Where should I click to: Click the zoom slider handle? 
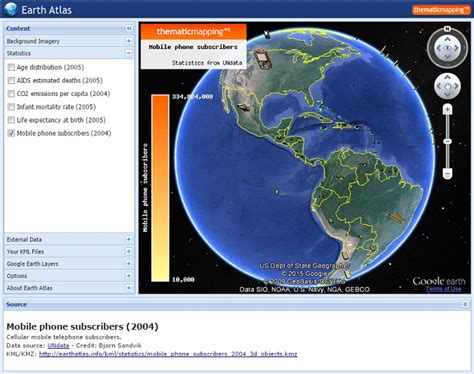(447, 142)
